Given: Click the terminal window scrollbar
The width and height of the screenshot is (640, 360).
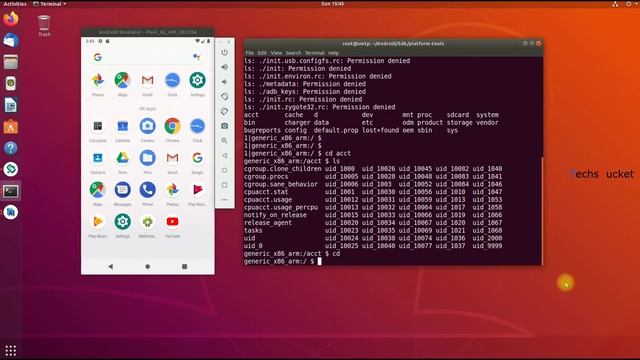Looking at the screenshot, I should [x=542, y=211].
